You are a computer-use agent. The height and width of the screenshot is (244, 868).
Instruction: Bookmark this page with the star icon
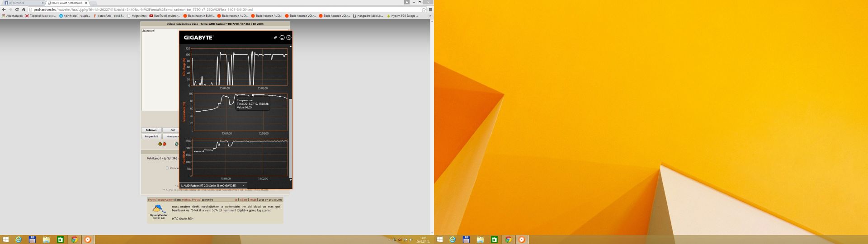pos(424,9)
